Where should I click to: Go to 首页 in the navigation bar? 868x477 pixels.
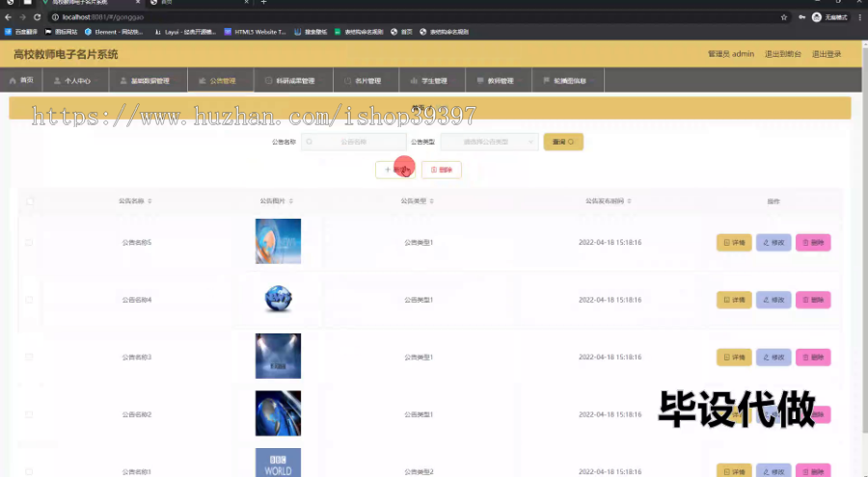point(21,80)
